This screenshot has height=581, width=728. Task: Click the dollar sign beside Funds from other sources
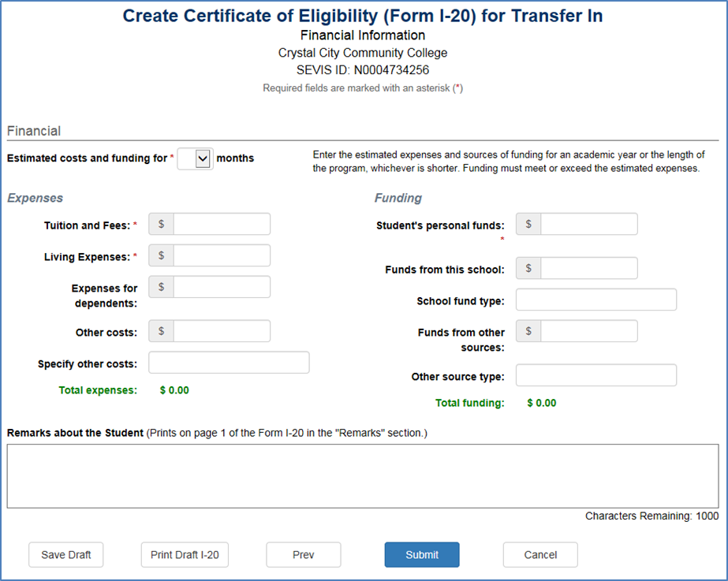click(528, 331)
